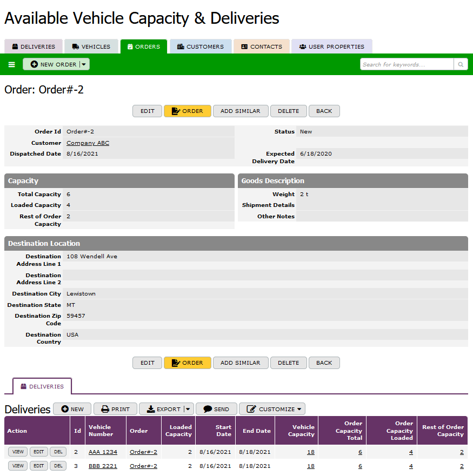
Task: Click the hamburger menu icon
Action: [x=11, y=64]
